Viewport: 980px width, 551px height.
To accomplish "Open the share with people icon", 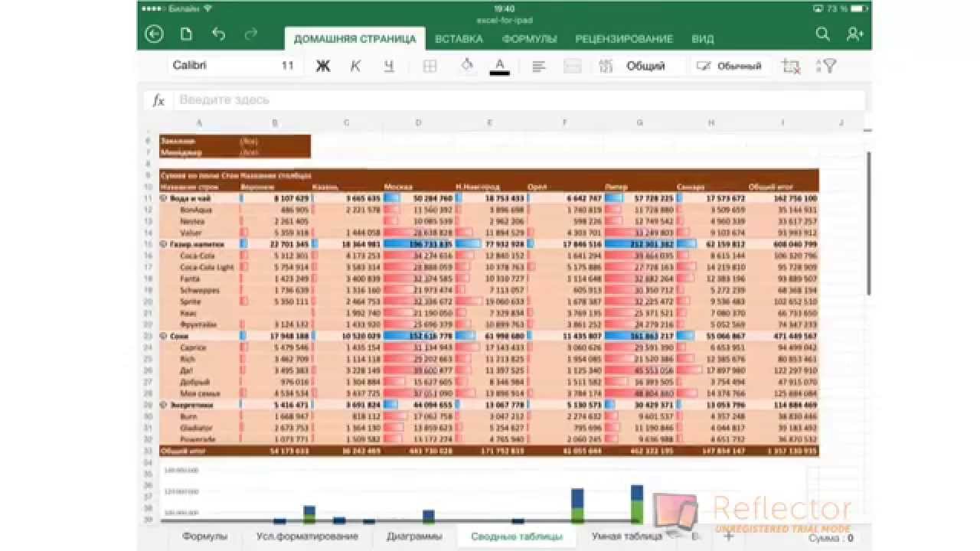I will 855,34.
